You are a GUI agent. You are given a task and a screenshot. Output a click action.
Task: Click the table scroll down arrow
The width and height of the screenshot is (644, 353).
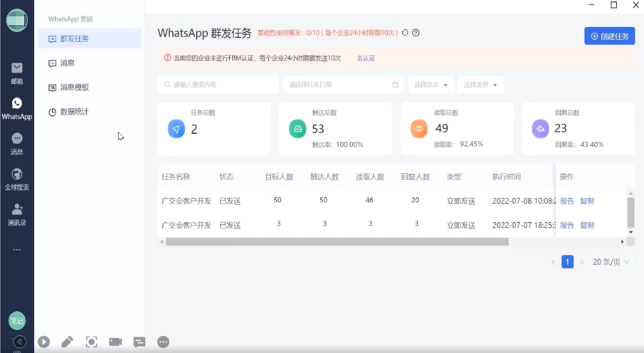[x=631, y=232]
